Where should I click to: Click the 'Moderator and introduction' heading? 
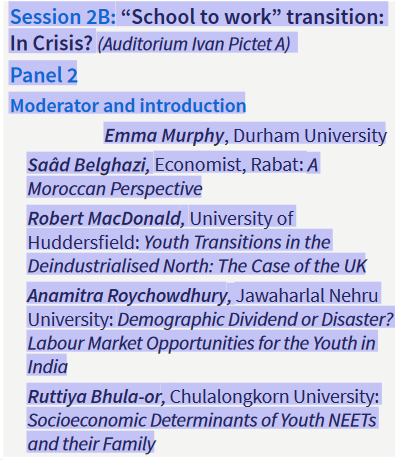128,105
